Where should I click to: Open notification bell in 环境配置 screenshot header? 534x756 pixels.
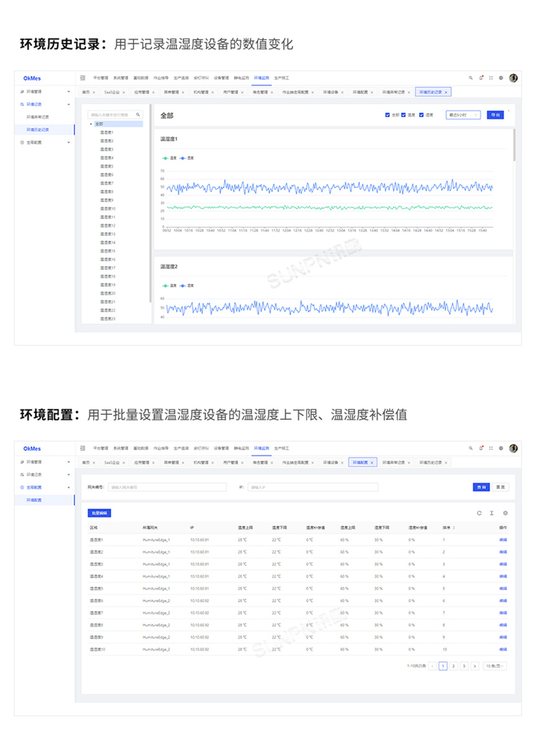(x=481, y=448)
